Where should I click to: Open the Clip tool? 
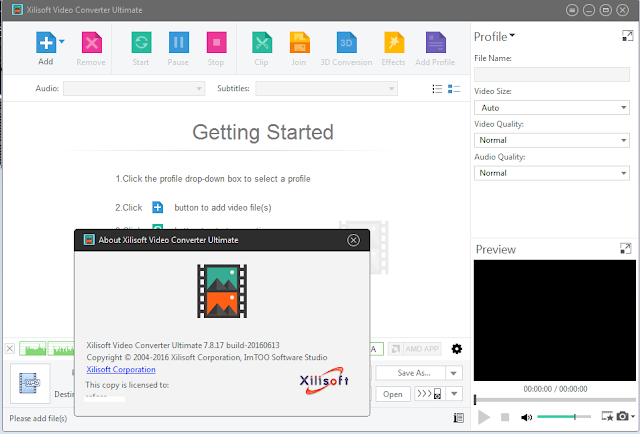pos(262,42)
